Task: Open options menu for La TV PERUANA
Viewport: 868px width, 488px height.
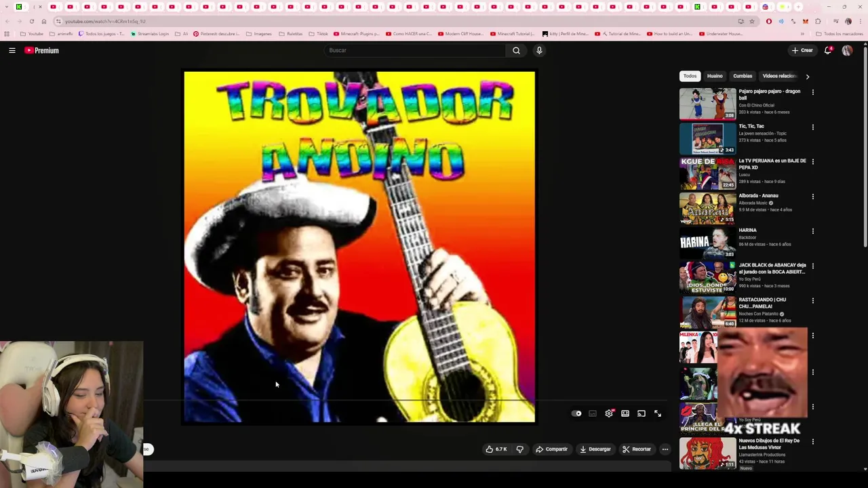Action: [x=812, y=161]
